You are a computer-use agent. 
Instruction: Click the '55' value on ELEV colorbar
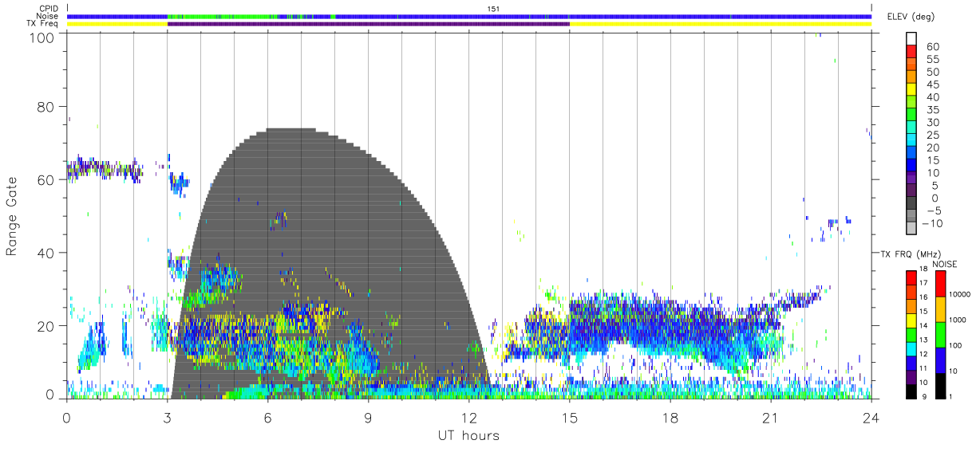pyautogui.click(x=934, y=60)
